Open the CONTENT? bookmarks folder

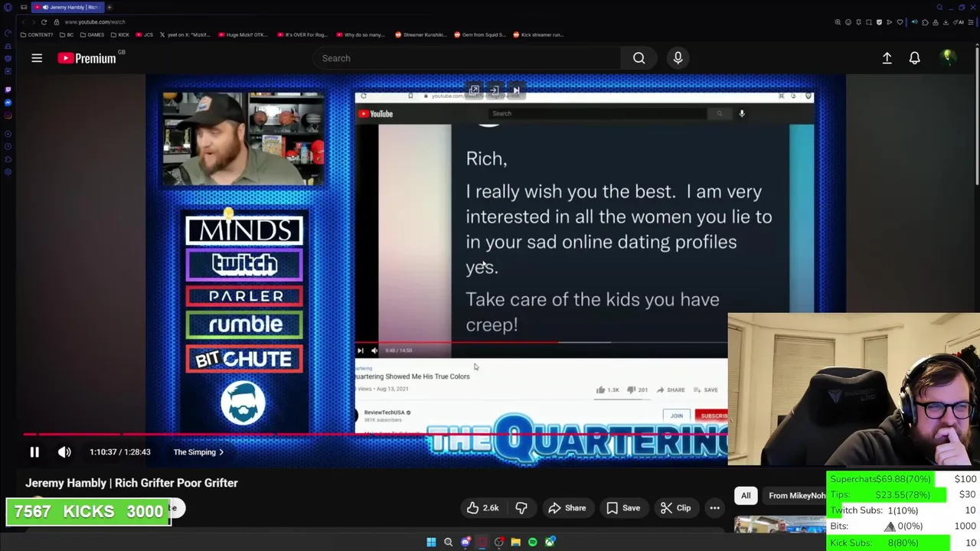37,34
